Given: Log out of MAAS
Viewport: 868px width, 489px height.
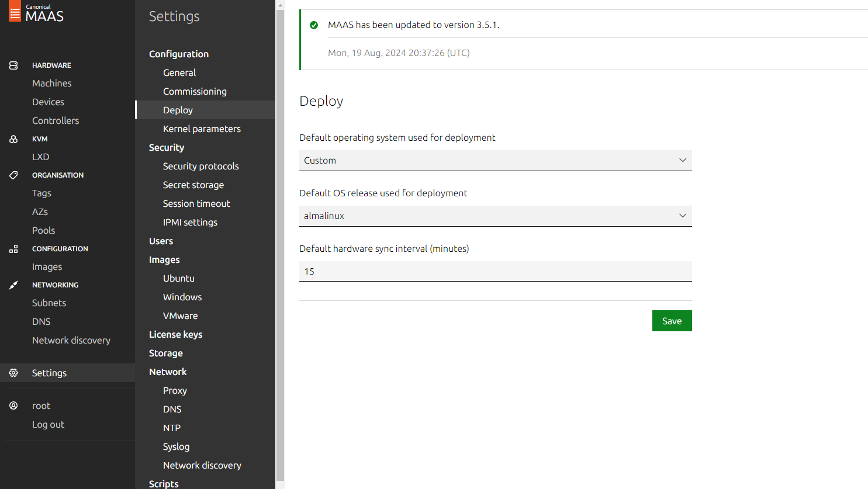Looking at the screenshot, I should [x=48, y=424].
